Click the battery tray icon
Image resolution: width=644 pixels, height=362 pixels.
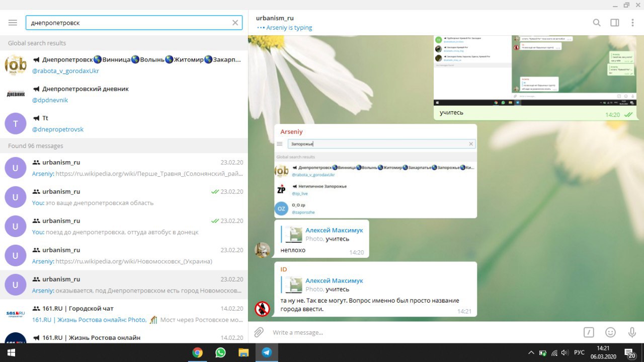(543, 353)
